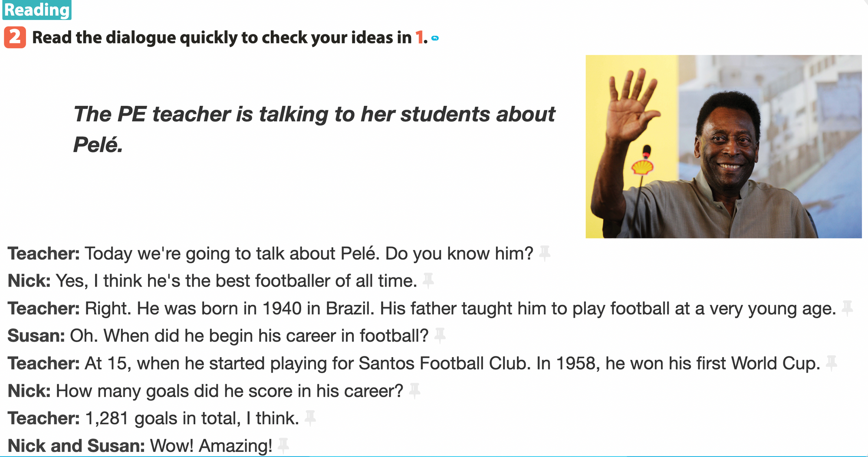The height and width of the screenshot is (457, 868).
Task: Select the "Nick and Susan:" speaker label
Action: pyautogui.click(x=76, y=446)
